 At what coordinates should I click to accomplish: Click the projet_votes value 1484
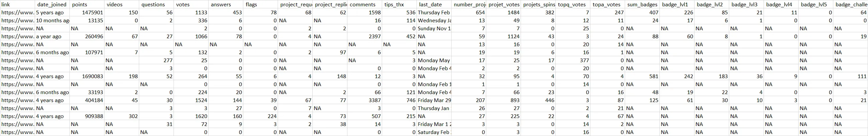pyautogui.click(x=504, y=12)
